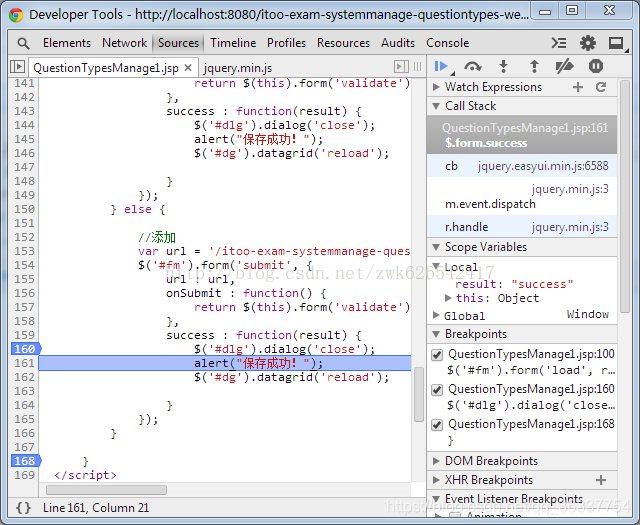The image size is (640, 525).
Task: Click line number 153 in the gutter
Action: pos(24,251)
